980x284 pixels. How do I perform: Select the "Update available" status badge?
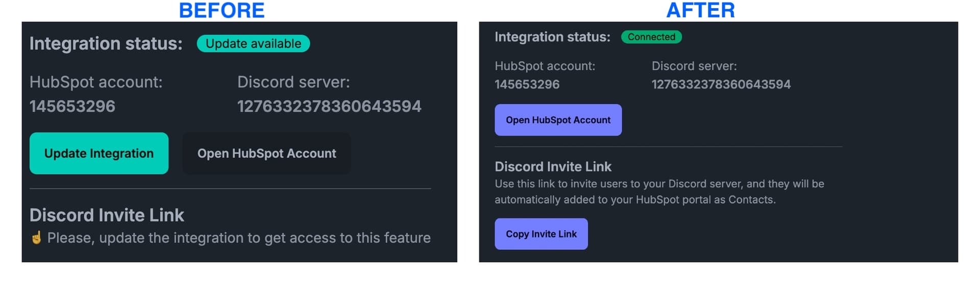(253, 43)
